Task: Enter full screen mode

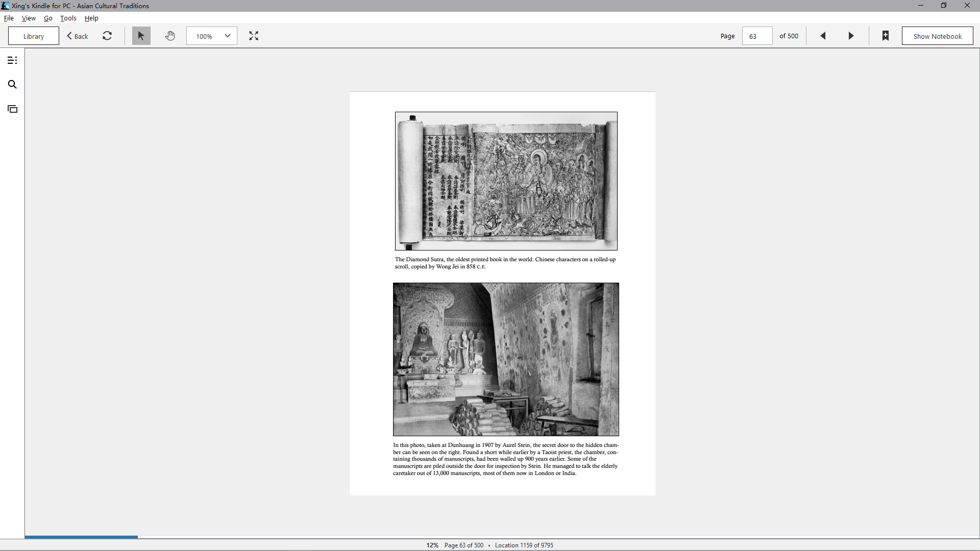Action: click(x=254, y=36)
